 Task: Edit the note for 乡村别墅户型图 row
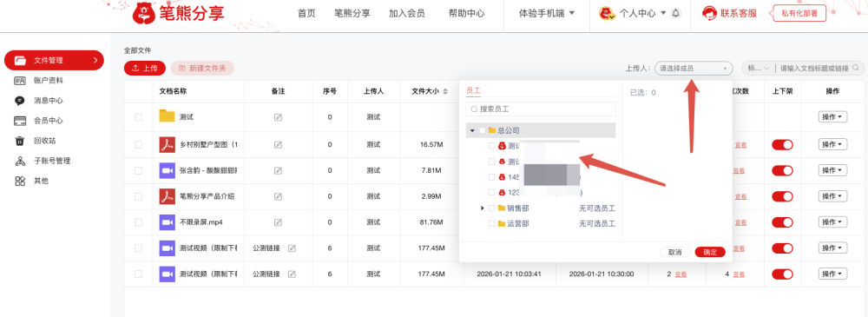[x=279, y=145]
